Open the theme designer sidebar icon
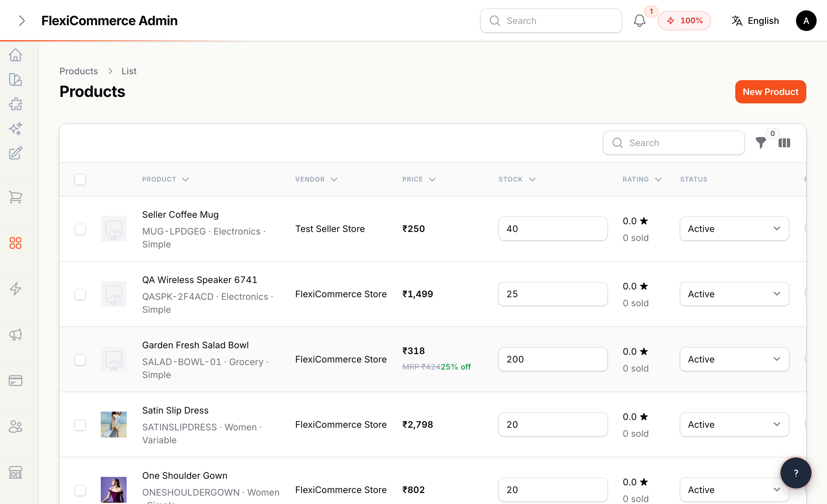Screen dimensions: 827x504 (16, 79)
